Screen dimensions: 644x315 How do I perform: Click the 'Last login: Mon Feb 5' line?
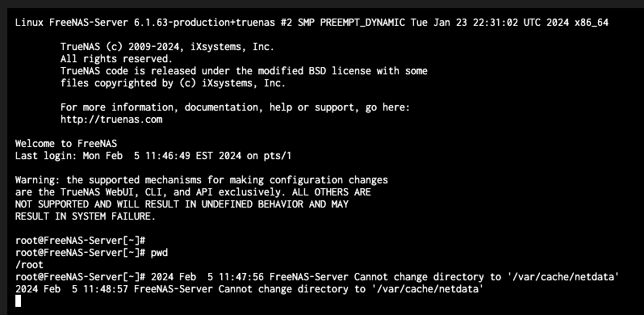pyautogui.click(x=153, y=156)
